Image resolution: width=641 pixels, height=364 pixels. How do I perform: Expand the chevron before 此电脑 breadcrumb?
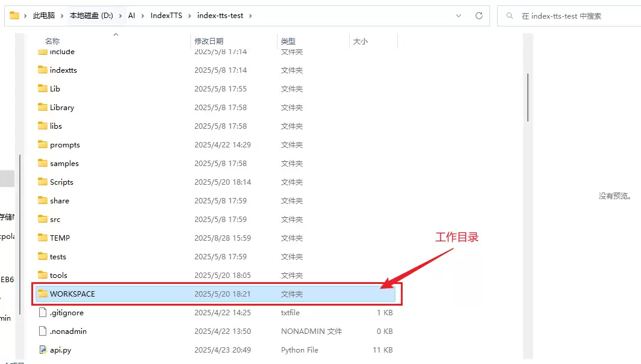point(25,16)
